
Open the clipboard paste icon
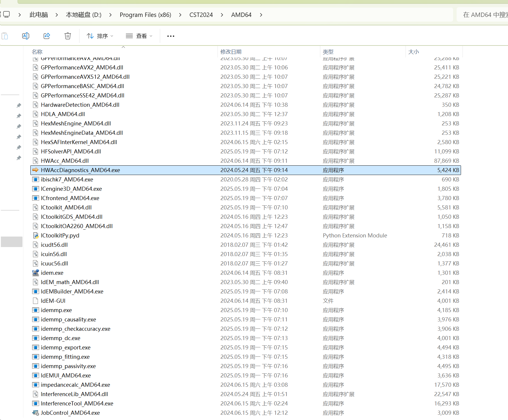[5, 36]
